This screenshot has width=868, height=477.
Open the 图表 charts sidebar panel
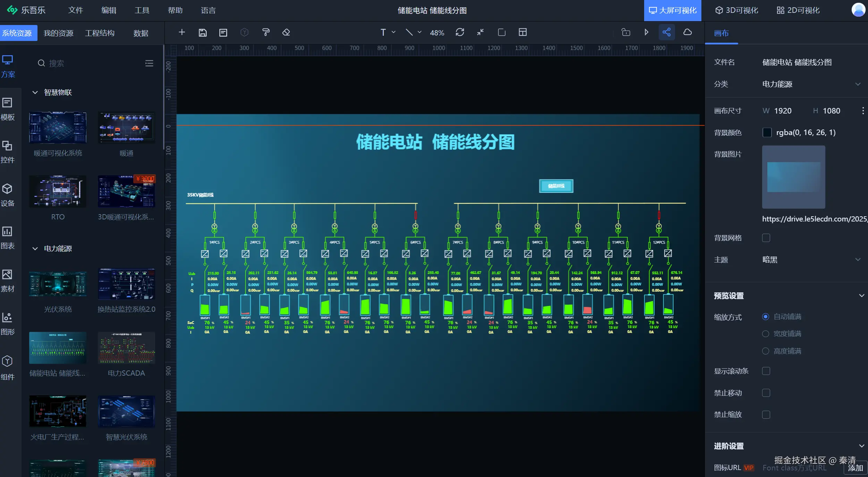point(8,238)
